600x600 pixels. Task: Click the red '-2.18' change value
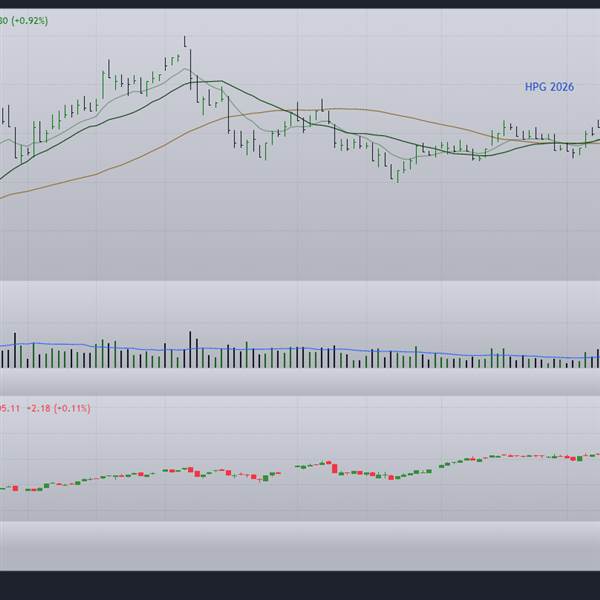39,408
